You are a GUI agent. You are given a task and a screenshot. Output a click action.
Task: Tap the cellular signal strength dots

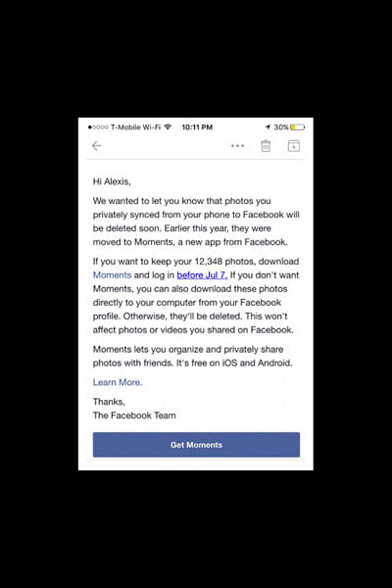[x=98, y=127]
